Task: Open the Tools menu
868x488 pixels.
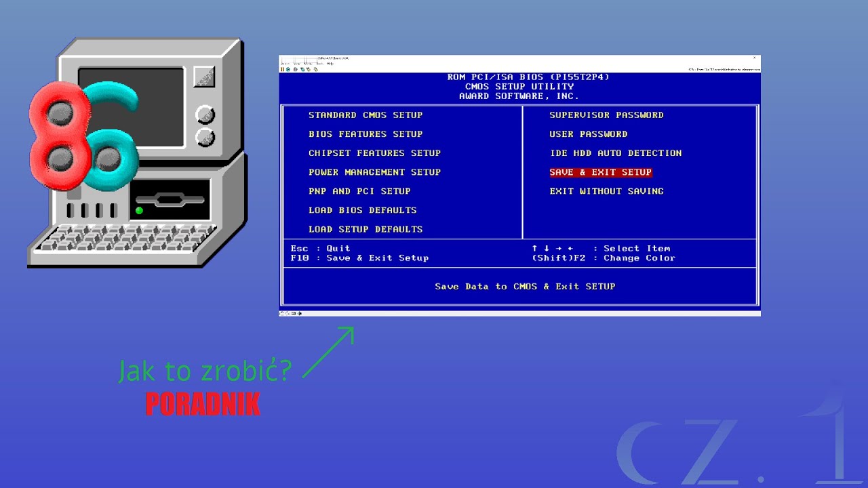Action: tap(319, 63)
